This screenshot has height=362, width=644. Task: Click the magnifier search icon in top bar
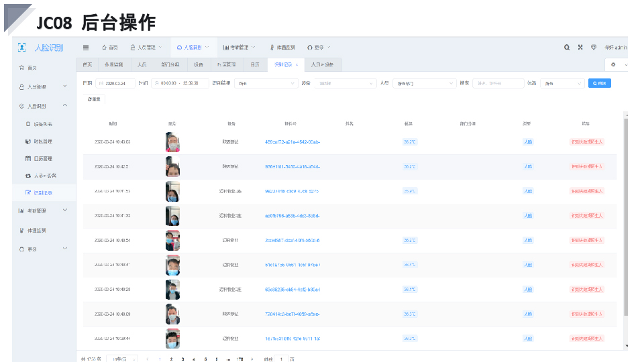[x=567, y=48]
